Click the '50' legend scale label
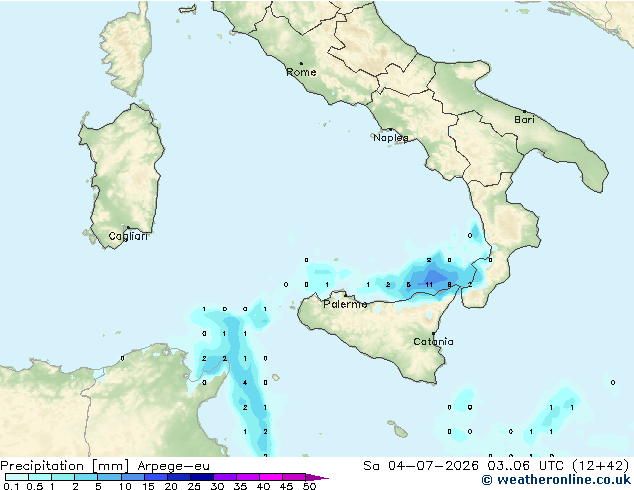The width and height of the screenshot is (634, 490). (309, 486)
